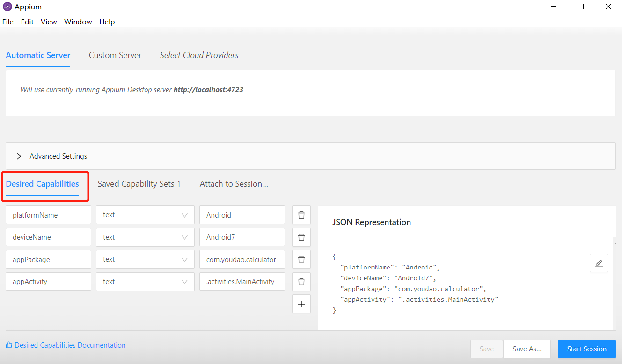Delete the appPackage capability row
Image resolution: width=622 pixels, height=364 pixels.
click(301, 259)
